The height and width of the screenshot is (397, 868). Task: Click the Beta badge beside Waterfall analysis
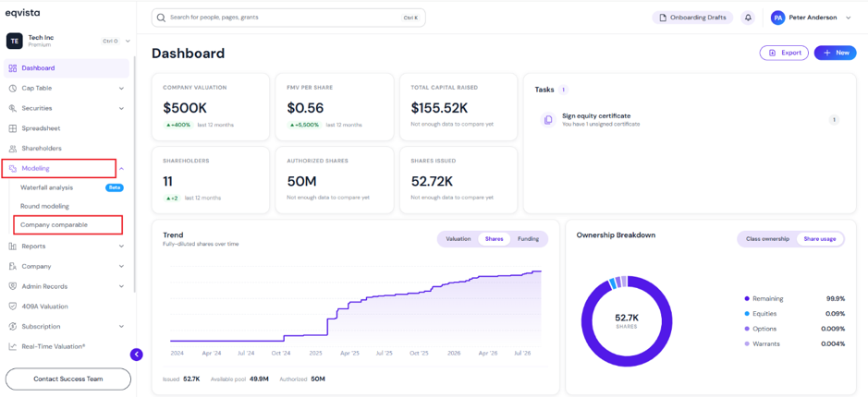tap(115, 187)
